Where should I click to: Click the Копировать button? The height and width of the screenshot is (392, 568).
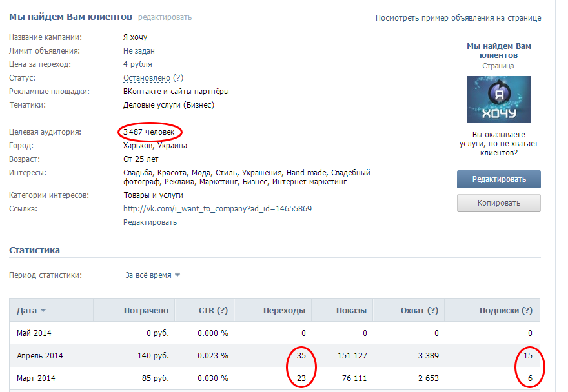[x=499, y=203]
